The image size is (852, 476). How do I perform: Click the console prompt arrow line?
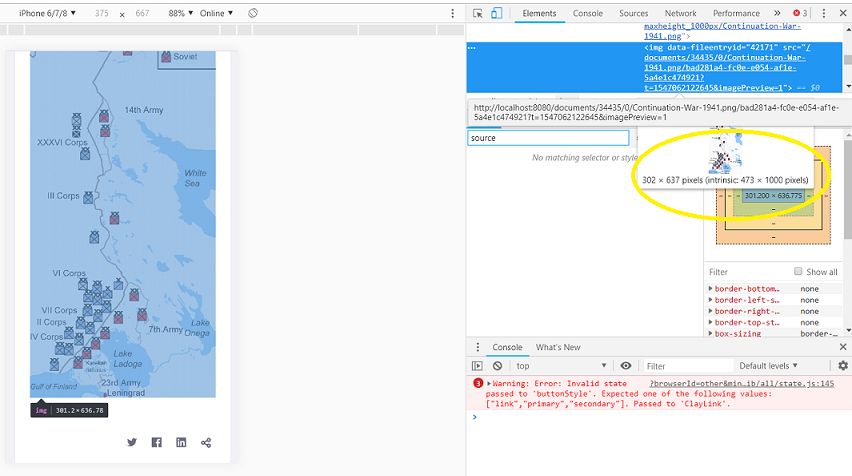point(659,417)
